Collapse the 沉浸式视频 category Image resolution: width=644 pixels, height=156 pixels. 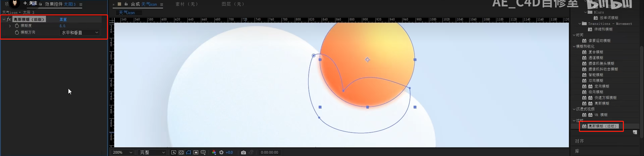click(574, 109)
